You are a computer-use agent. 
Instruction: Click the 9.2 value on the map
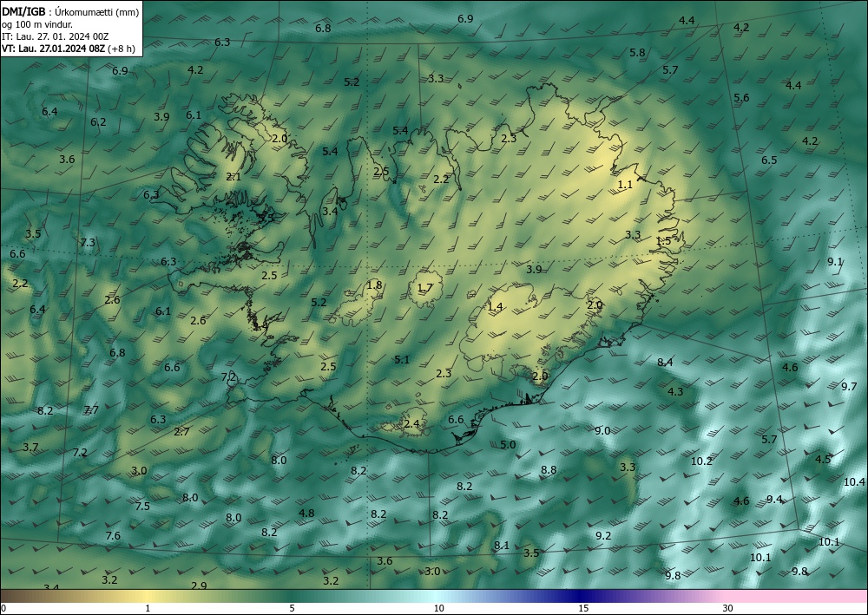tap(603, 536)
